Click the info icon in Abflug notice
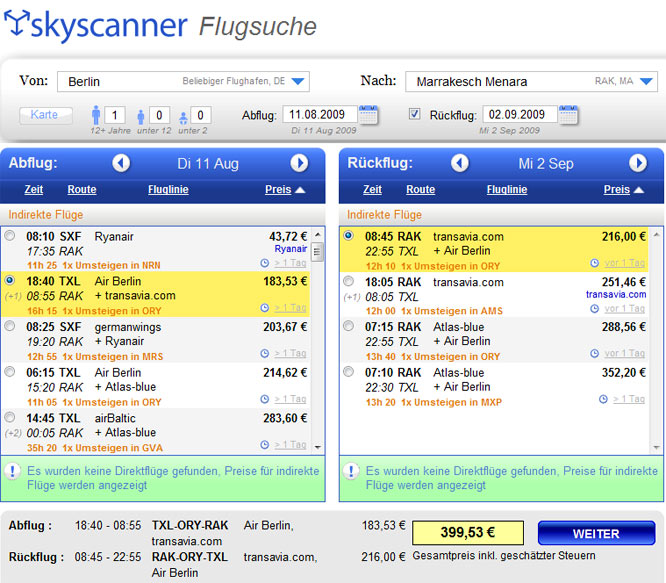The image size is (666, 583). [13, 471]
